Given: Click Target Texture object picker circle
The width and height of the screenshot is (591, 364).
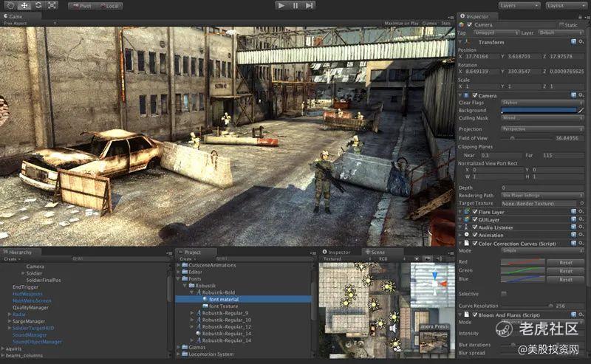Looking at the screenshot, I should [581, 203].
